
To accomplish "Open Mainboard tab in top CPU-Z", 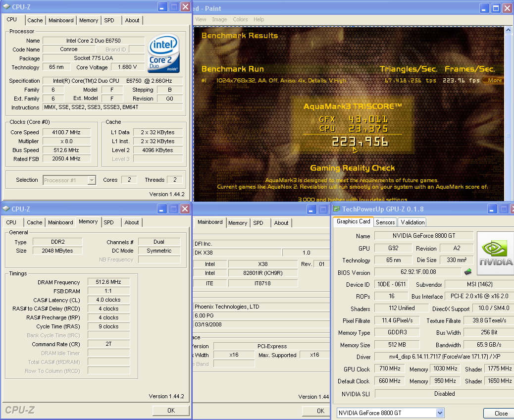I will (61, 20).
